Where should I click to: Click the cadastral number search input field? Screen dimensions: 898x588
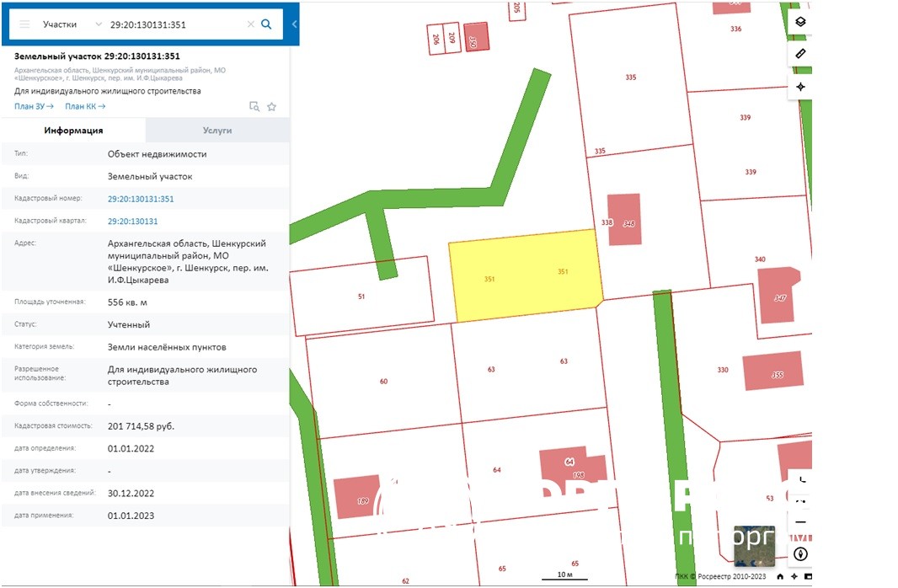coord(174,24)
